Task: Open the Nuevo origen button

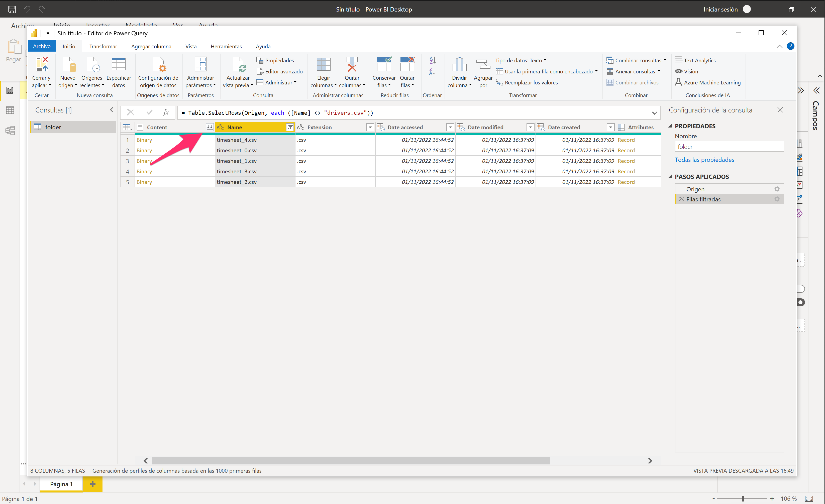Action: coord(68,72)
